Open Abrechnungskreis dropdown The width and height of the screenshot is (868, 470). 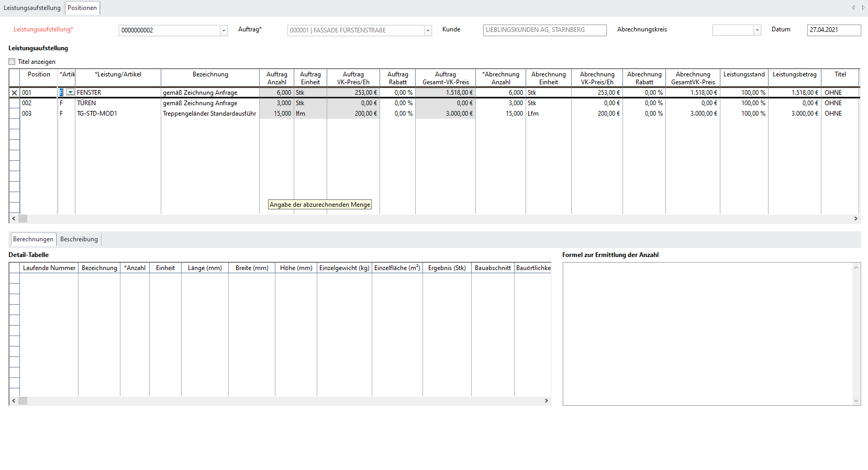click(757, 30)
